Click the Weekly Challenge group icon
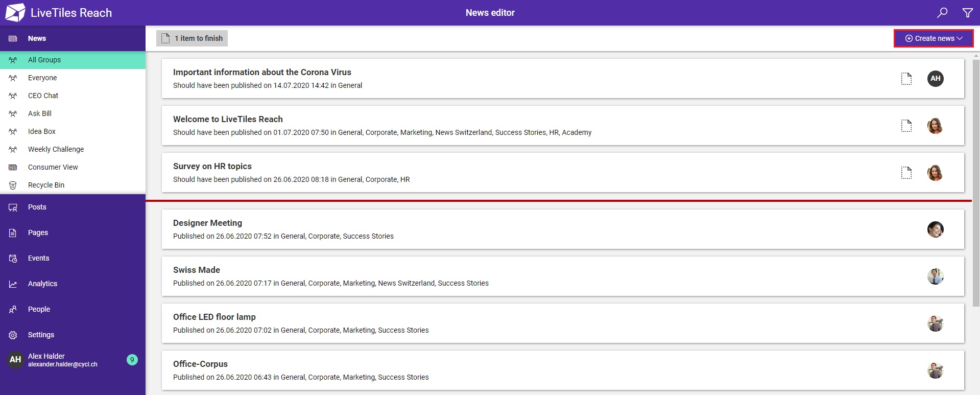The height and width of the screenshot is (395, 980). [x=13, y=149]
